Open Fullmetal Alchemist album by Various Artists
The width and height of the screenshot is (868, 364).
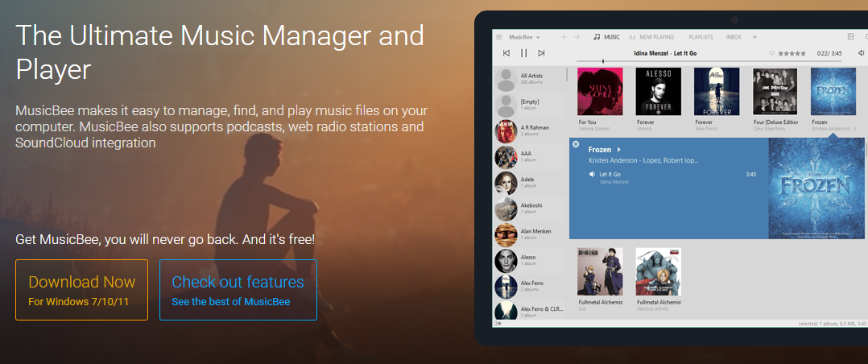click(x=658, y=271)
